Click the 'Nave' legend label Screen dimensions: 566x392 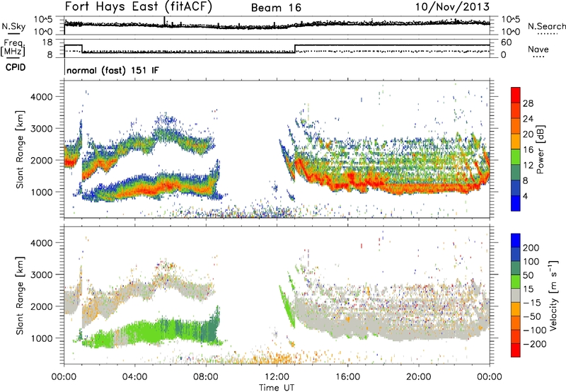click(x=538, y=49)
